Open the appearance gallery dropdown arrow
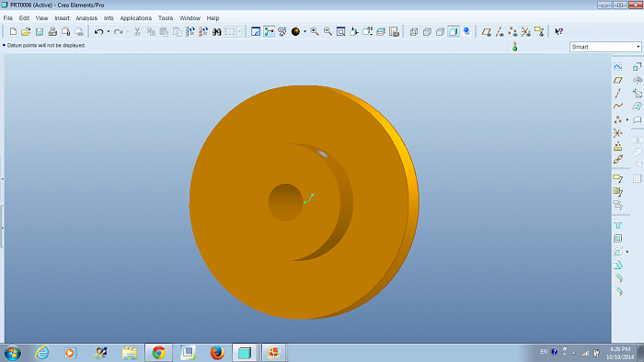Image resolution: width=644 pixels, height=362 pixels. [305, 31]
